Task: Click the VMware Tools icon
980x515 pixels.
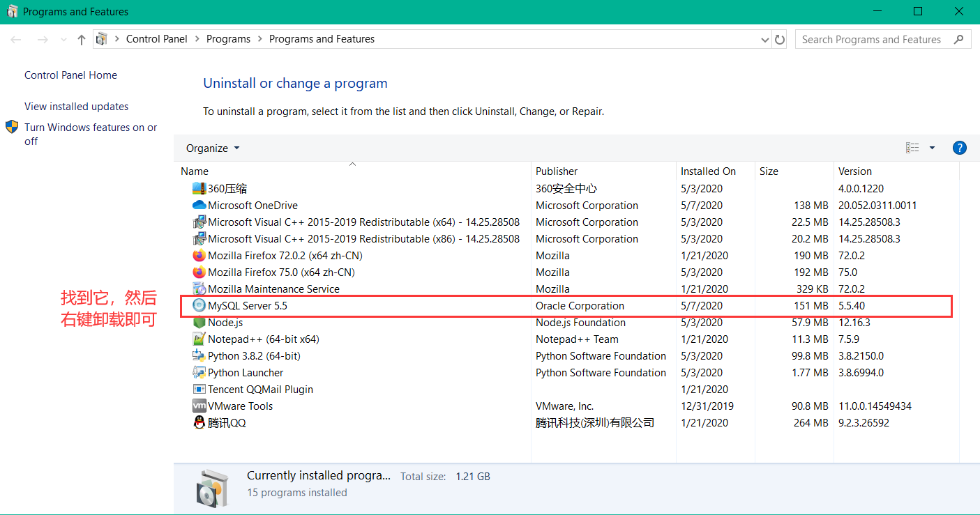Action: click(199, 406)
